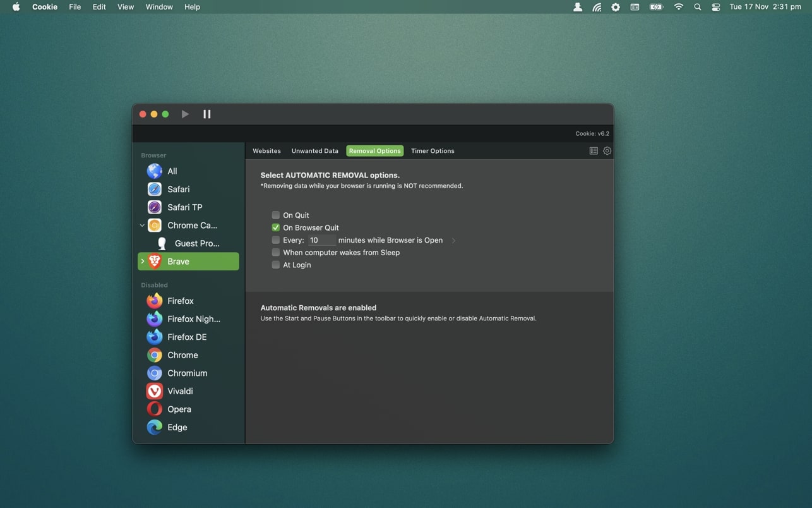Image resolution: width=812 pixels, height=508 pixels.
Task: Select the Safari browser icon in sidebar
Action: coord(155,190)
